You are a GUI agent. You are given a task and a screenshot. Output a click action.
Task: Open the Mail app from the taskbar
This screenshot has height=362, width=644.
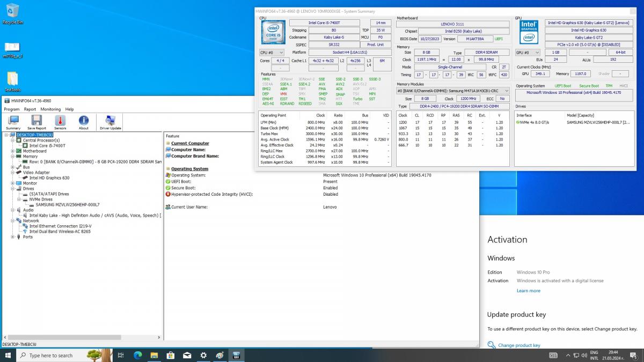point(187,355)
